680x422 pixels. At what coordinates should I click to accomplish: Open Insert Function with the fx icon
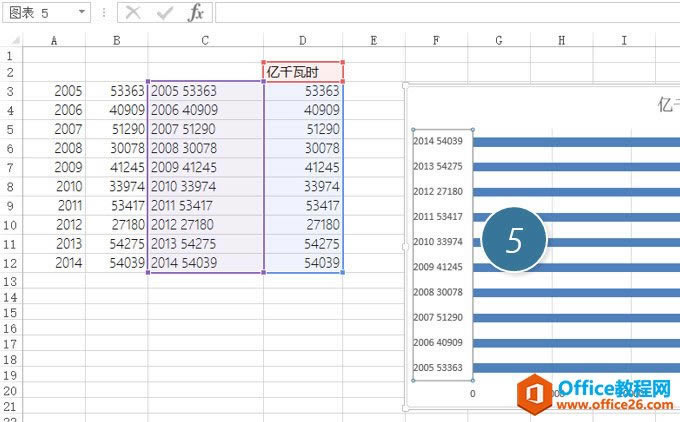coord(196,12)
